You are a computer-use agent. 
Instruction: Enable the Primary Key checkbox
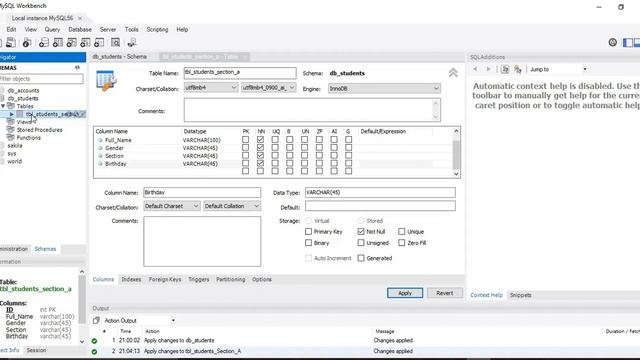309,231
